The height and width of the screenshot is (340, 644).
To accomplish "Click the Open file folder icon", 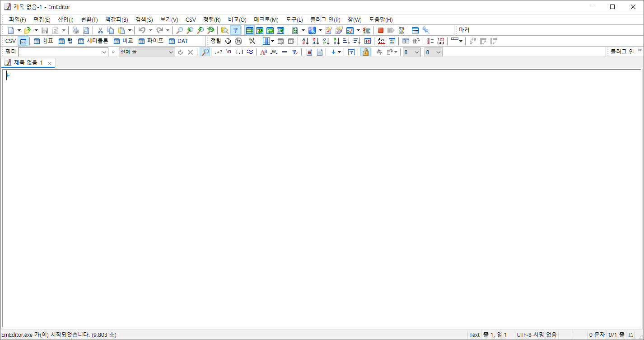I will [x=27, y=30].
